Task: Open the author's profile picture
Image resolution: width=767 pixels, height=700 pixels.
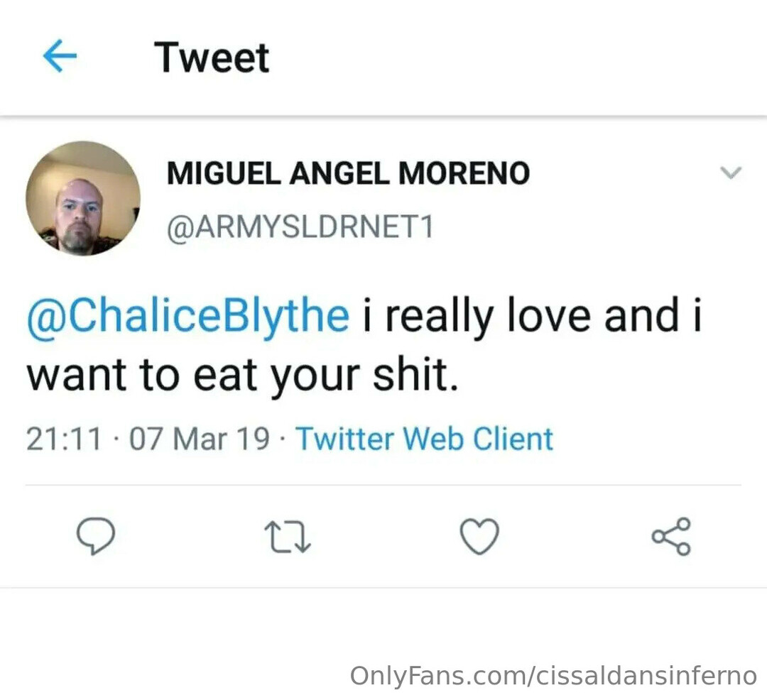Action: pyautogui.click(x=83, y=198)
